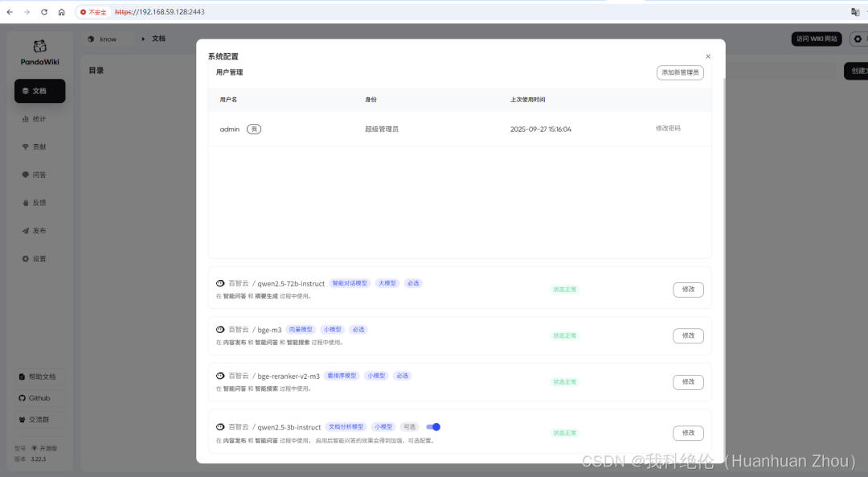
Task: Click provider icon of qwen2.5-3b-instruct
Action: coord(220,426)
